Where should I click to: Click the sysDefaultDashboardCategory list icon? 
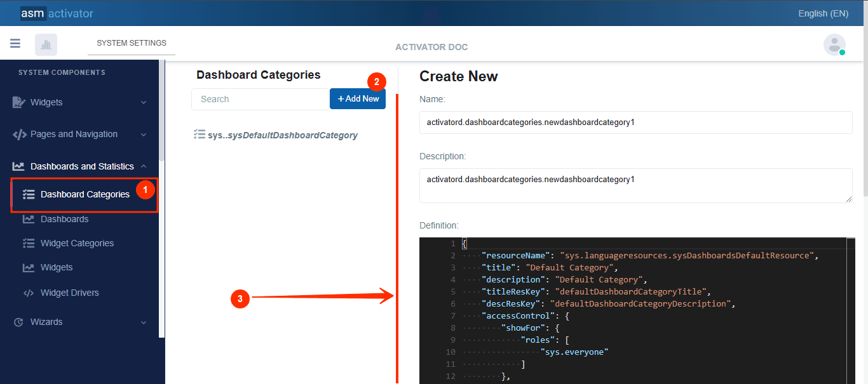(x=199, y=135)
